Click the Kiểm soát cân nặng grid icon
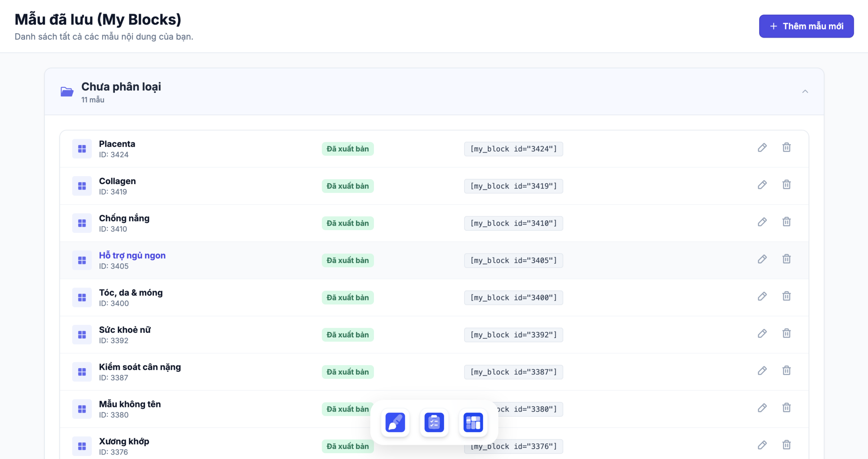This screenshot has width=868, height=459. pos(82,372)
